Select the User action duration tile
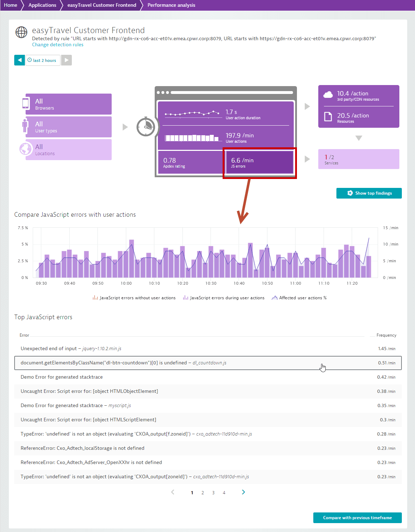Viewport: 415px width, 532px height. 226,114
